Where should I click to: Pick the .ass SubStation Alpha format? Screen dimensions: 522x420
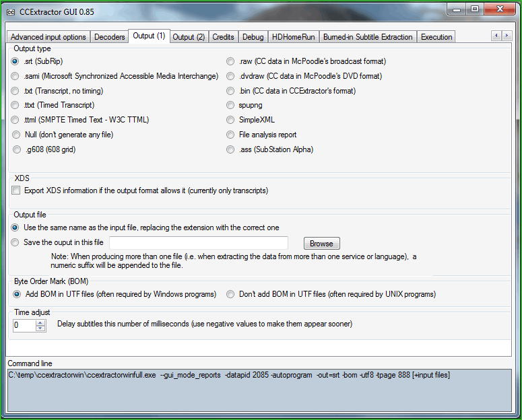[x=230, y=149]
